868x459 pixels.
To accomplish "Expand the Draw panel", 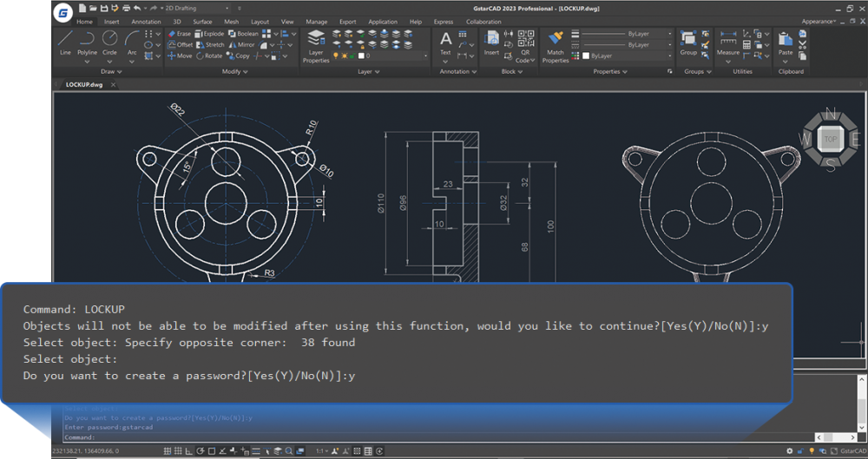I will pyautogui.click(x=111, y=71).
